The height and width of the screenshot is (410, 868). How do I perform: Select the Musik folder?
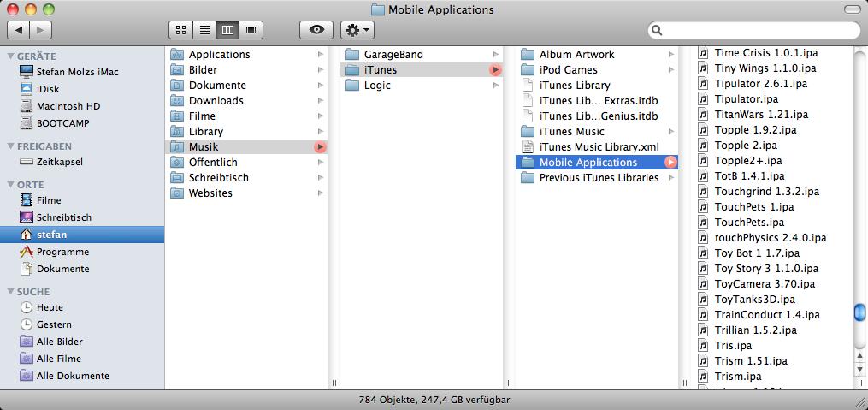click(x=247, y=147)
